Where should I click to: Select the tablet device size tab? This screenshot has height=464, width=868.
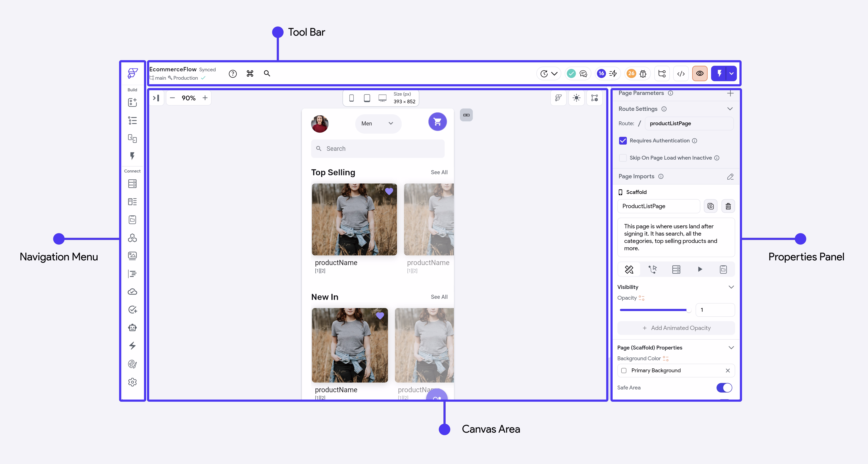pyautogui.click(x=367, y=98)
